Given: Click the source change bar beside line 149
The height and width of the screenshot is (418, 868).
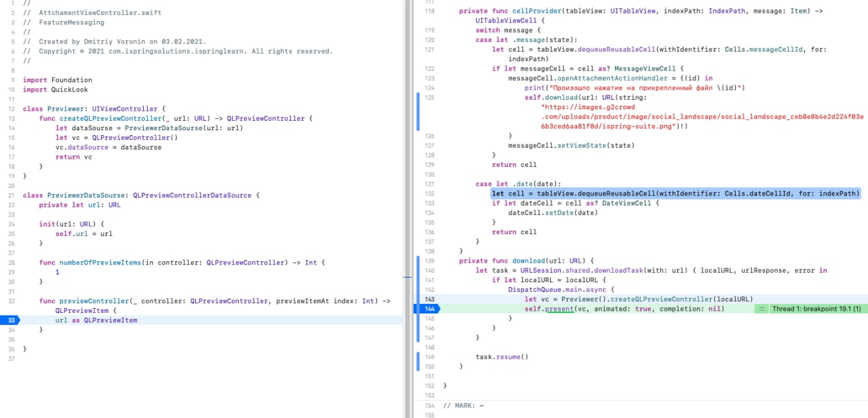Looking at the screenshot, I should (418, 361).
